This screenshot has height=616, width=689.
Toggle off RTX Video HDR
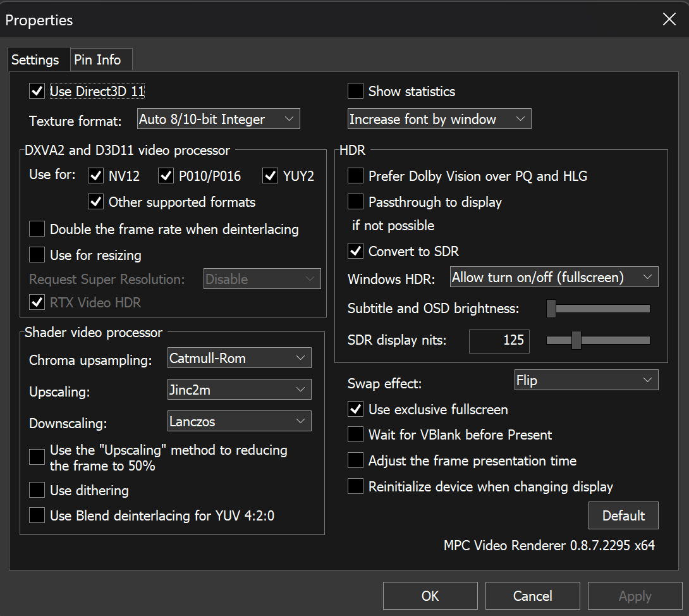[37, 302]
